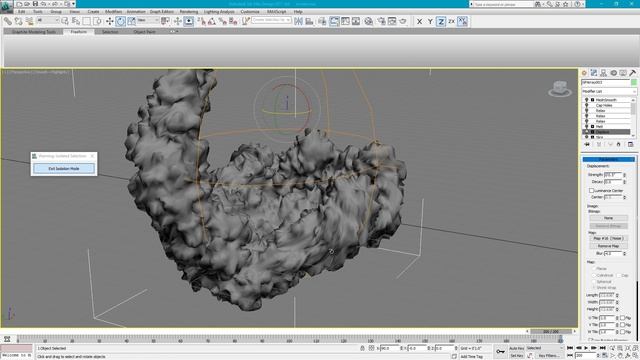Click Configure Modifier Sets icon

coord(631,144)
